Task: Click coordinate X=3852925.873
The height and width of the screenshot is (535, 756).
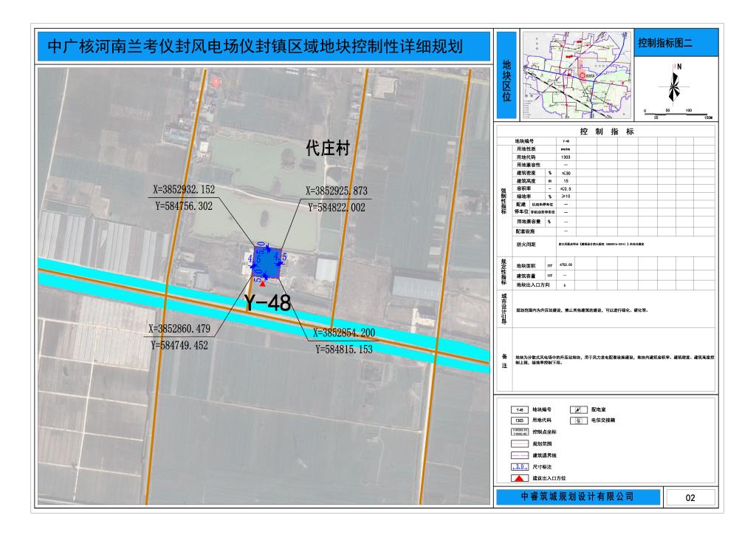Action: [337, 191]
